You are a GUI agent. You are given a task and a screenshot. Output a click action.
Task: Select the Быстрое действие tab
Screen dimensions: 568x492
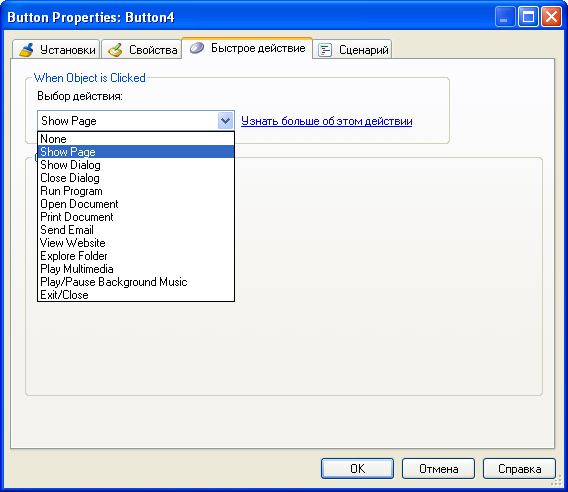click(247, 48)
